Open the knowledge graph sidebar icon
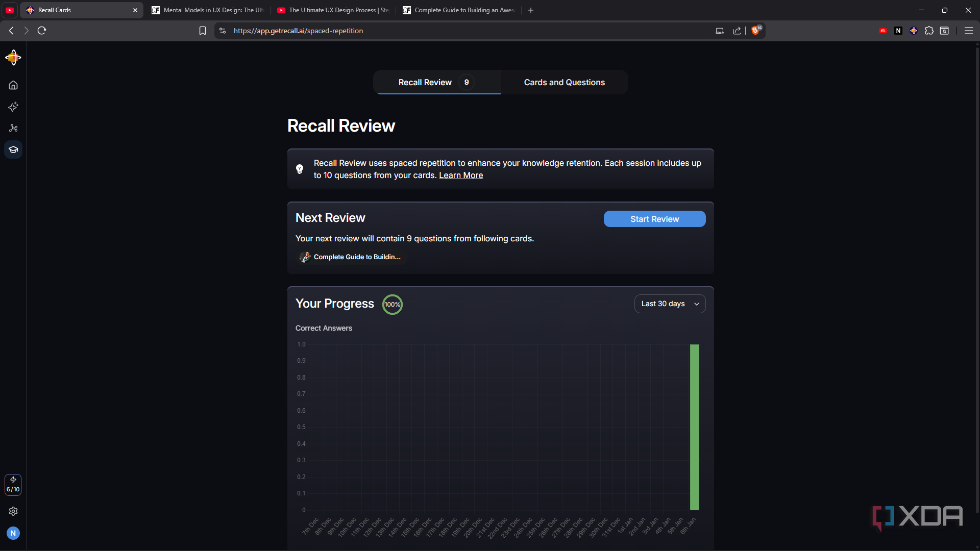 pos(13,128)
